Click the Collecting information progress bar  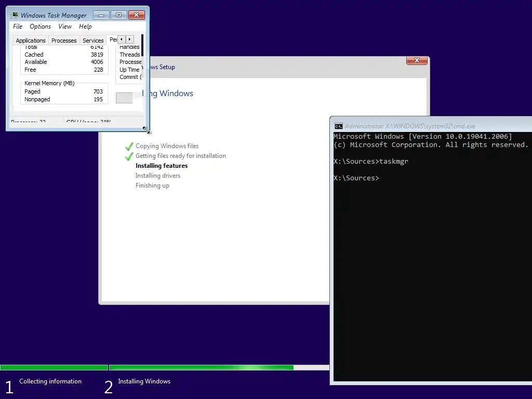(54, 367)
